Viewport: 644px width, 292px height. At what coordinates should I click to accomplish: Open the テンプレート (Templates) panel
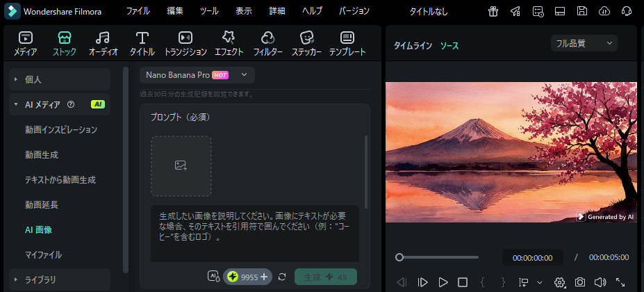[x=347, y=44]
